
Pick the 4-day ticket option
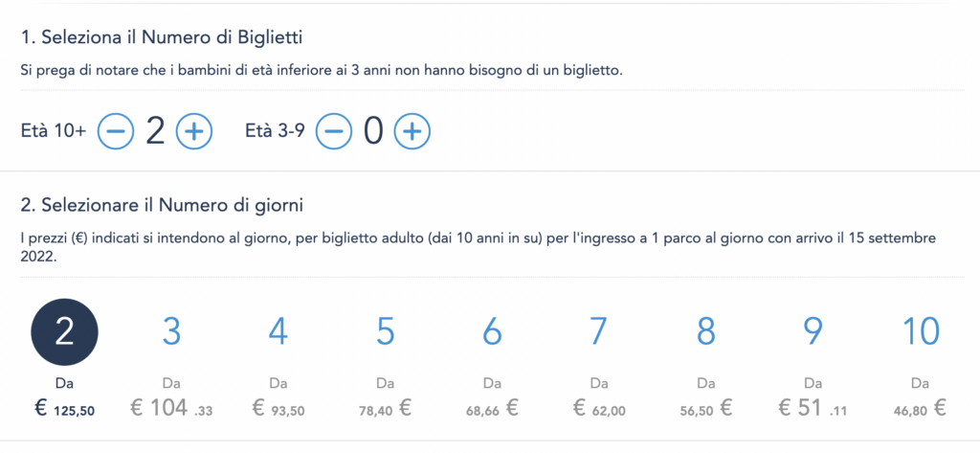278,332
